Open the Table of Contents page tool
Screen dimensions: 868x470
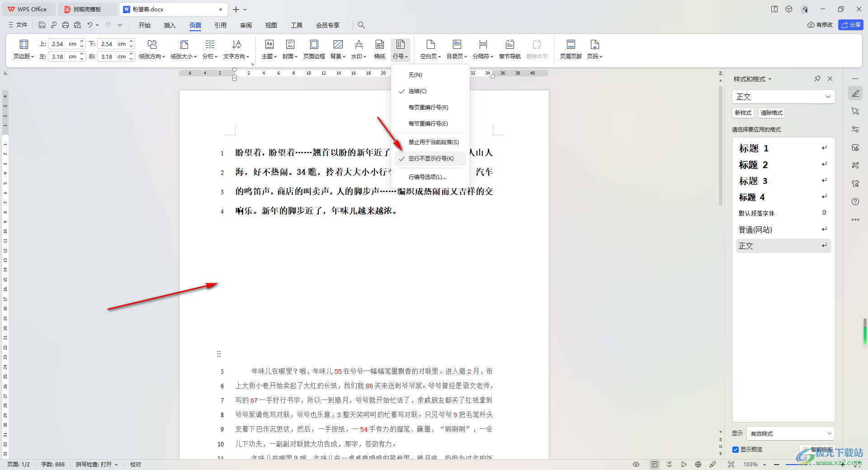point(457,49)
